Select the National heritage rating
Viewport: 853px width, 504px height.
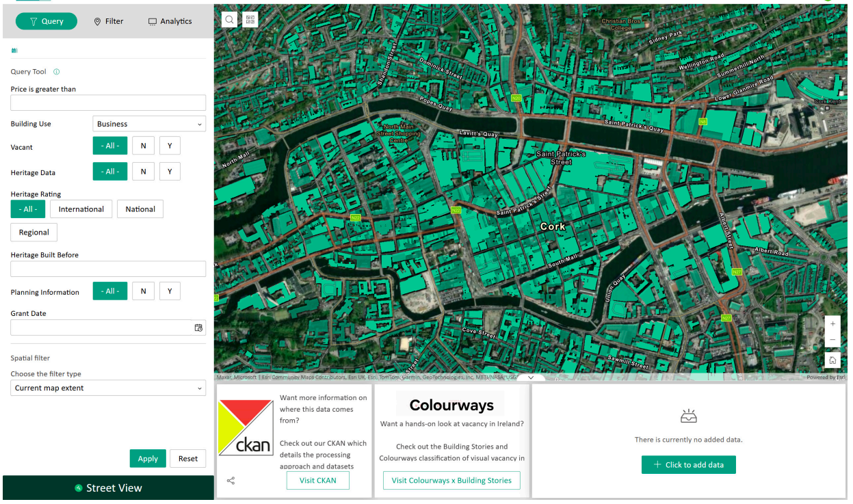tap(140, 209)
